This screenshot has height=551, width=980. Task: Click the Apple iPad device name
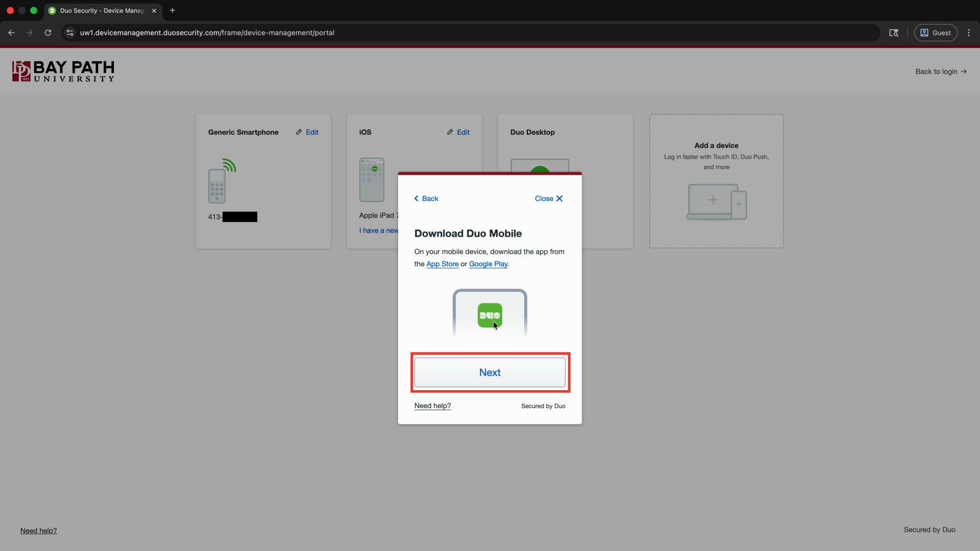click(379, 215)
